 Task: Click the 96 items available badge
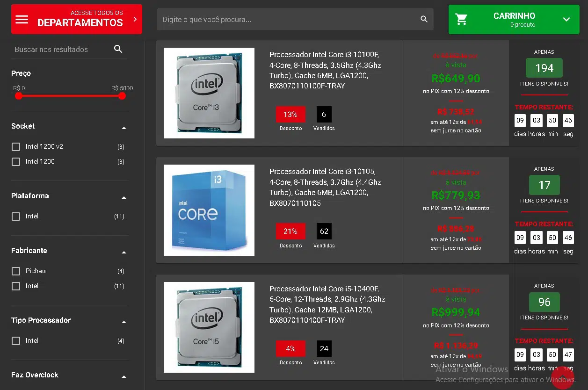tap(544, 302)
